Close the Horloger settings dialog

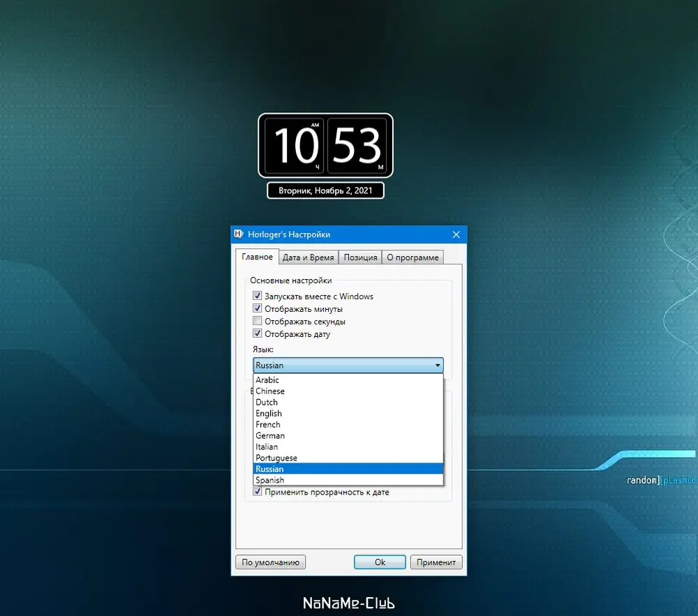(x=456, y=234)
